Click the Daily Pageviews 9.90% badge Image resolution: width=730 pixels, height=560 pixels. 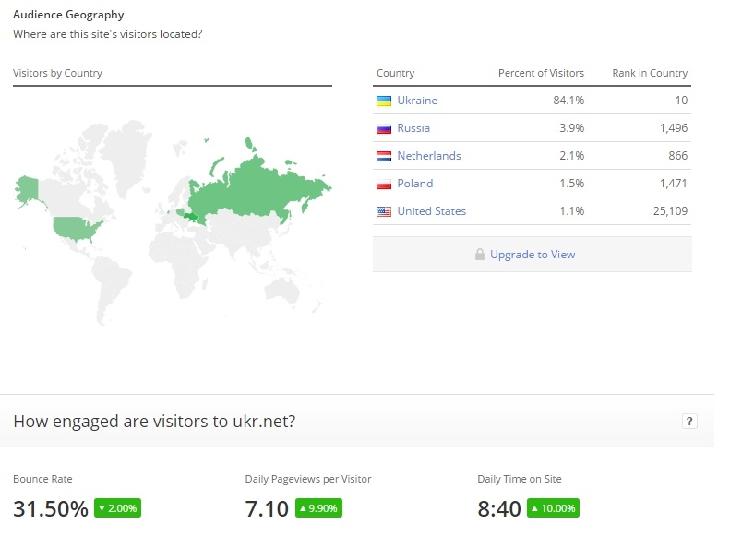coord(318,508)
